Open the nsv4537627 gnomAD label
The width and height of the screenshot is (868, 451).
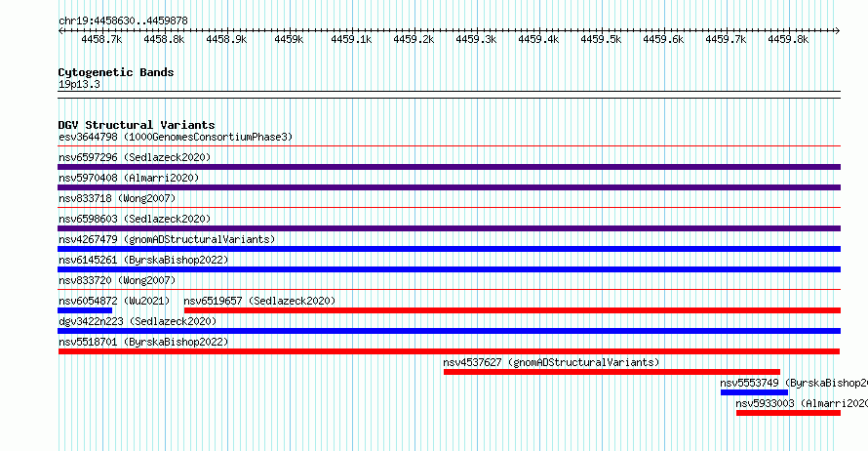click(x=551, y=362)
